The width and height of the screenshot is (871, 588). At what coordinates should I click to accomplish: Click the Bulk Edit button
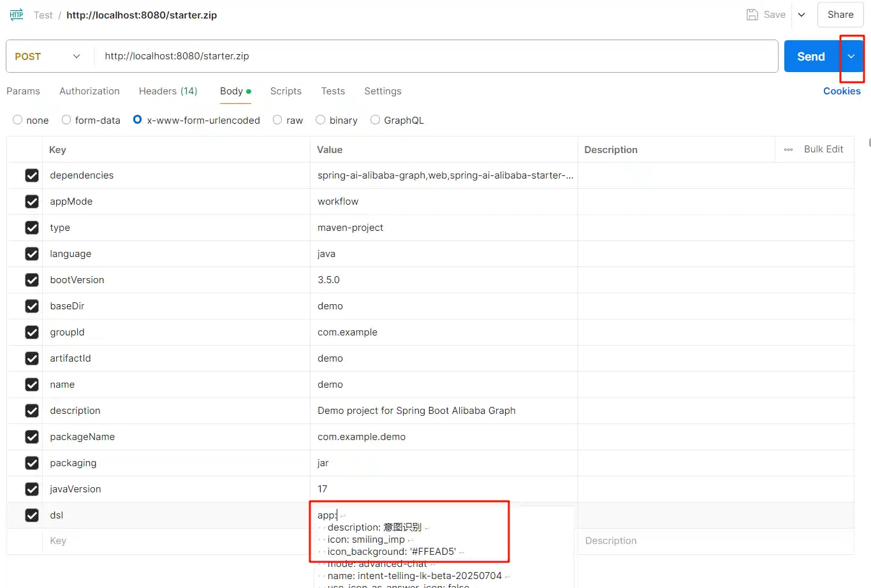[x=823, y=149]
